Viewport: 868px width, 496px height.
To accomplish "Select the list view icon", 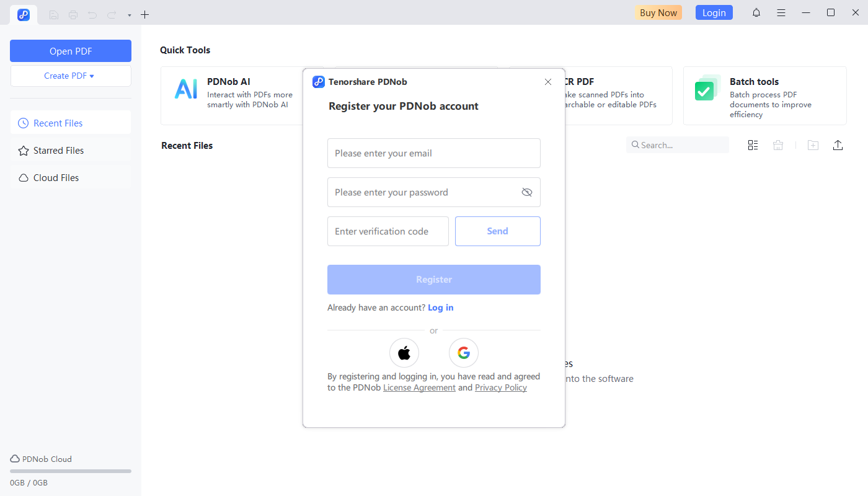I will tap(753, 144).
